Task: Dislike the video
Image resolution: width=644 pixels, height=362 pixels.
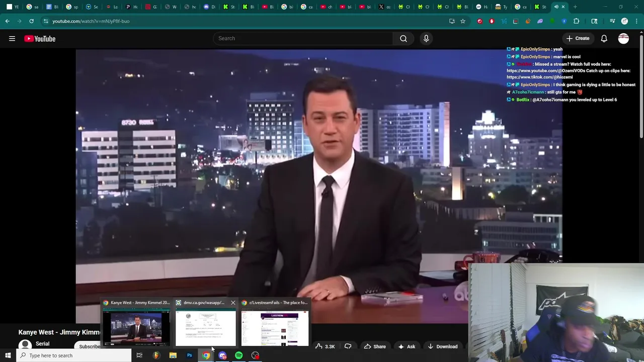Action: (348, 346)
